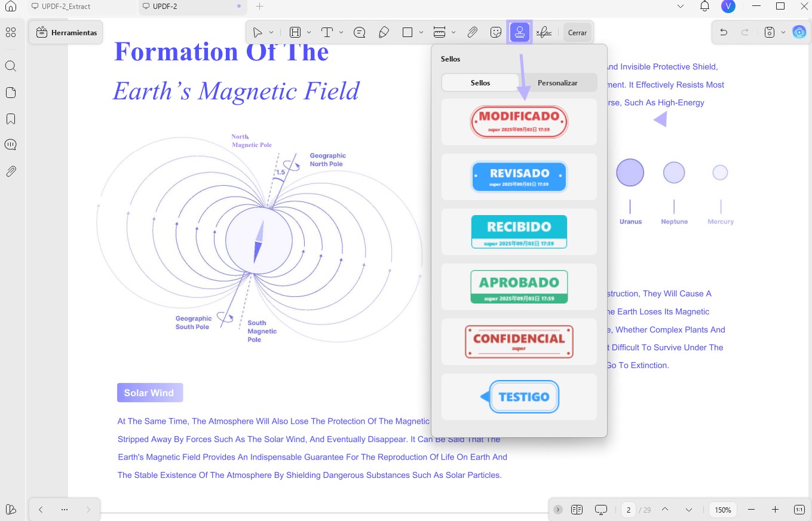Expand the text tool dropdown arrow
Image resolution: width=812 pixels, height=521 pixels.
(341, 32)
